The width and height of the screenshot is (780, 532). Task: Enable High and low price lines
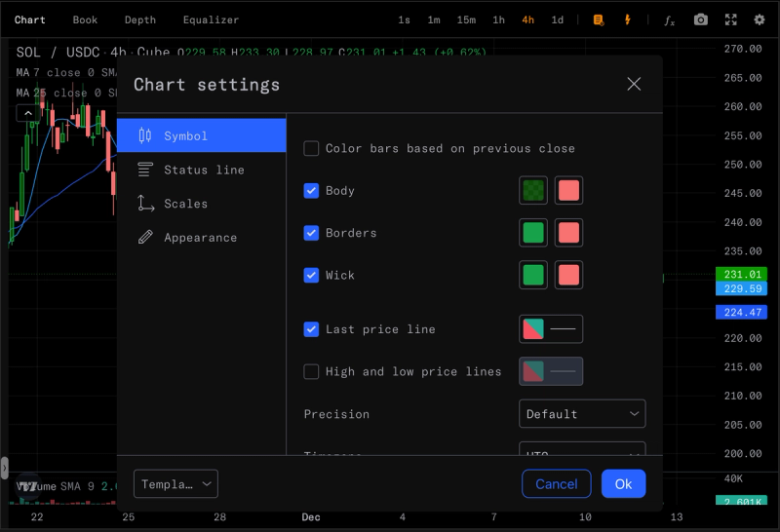click(x=311, y=371)
